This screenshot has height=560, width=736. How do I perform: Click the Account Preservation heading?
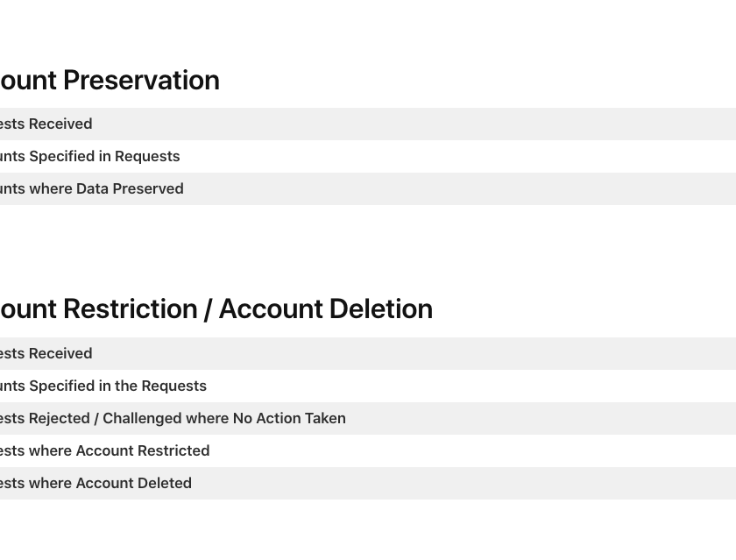(110, 80)
